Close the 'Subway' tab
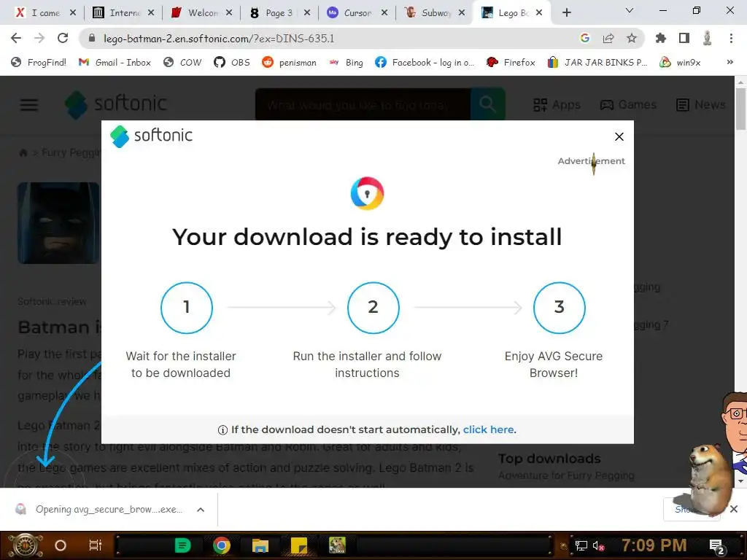 (x=462, y=13)
